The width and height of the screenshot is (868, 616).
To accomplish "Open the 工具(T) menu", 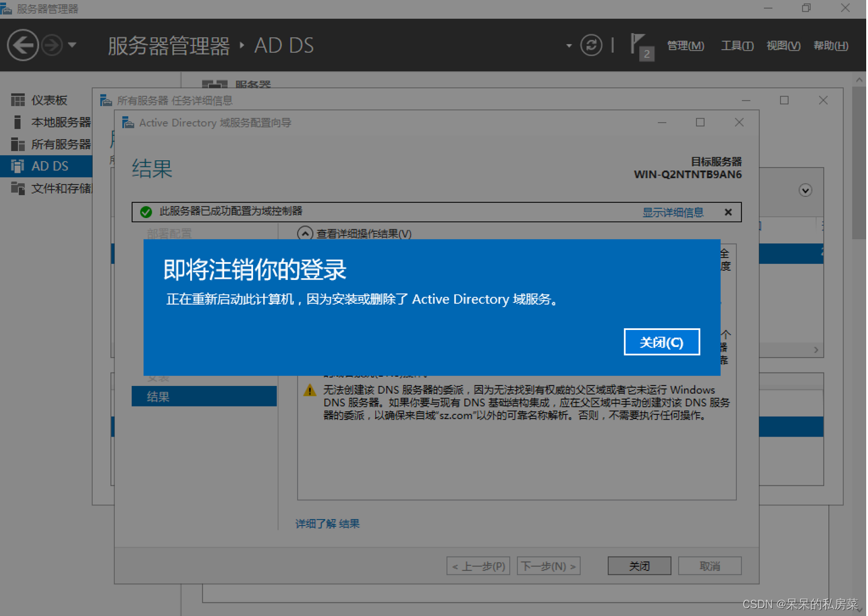I will pyautogui.click(x=737, y=46).
